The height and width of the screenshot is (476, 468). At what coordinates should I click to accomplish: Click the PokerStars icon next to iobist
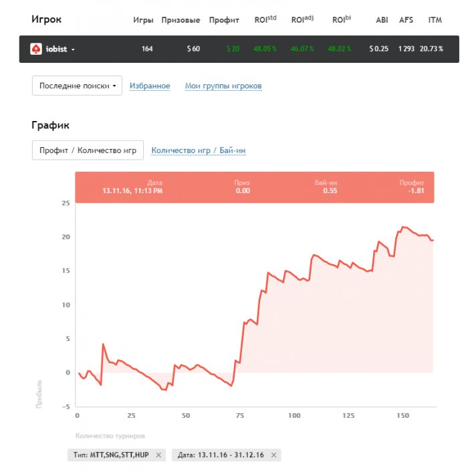(35, 49)
